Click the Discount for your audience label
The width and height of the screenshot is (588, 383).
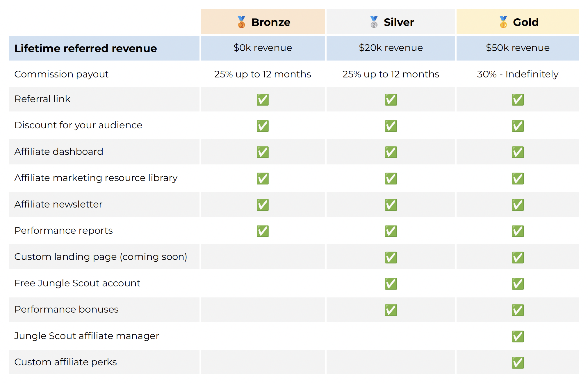78,125
